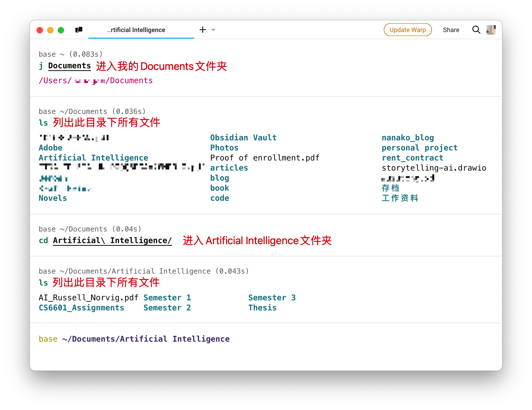Screen dimensions: 532x410
Task: Click the underlined Artificial\ Intelligence/ cd argument
Action: (112, 240)
